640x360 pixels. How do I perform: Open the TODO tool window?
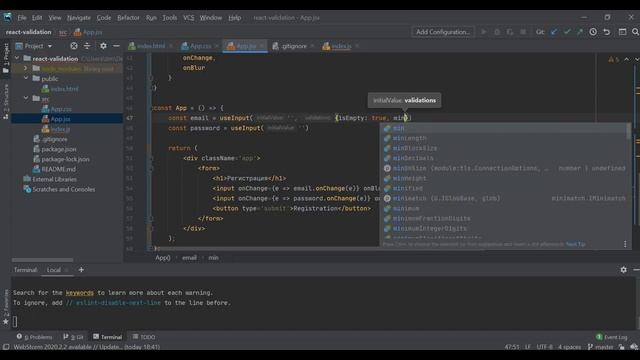coord(144,337)
